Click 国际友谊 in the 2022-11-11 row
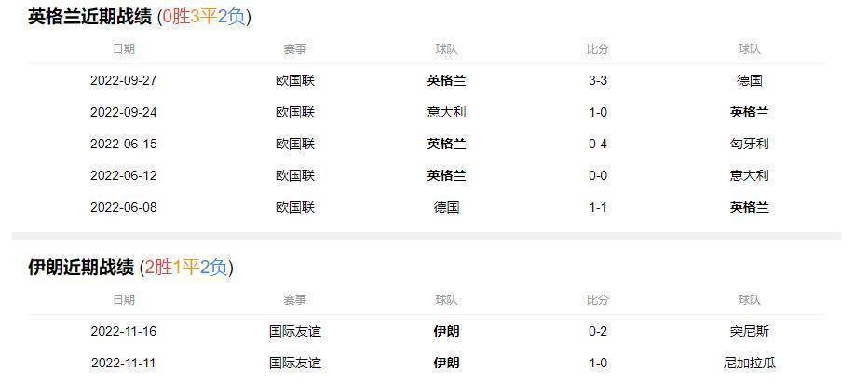The height and width of the screenshot is (386, 868). pos(295,363)
